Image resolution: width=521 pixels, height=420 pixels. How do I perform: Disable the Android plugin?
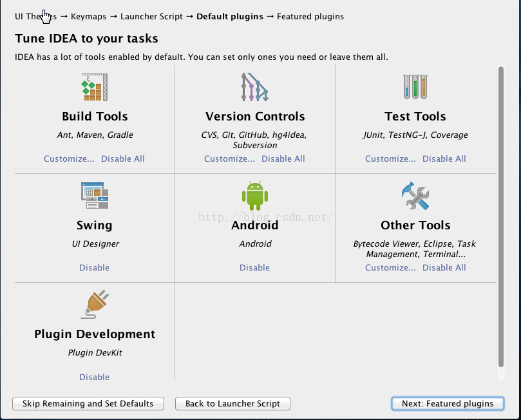(x=255, y=268)
